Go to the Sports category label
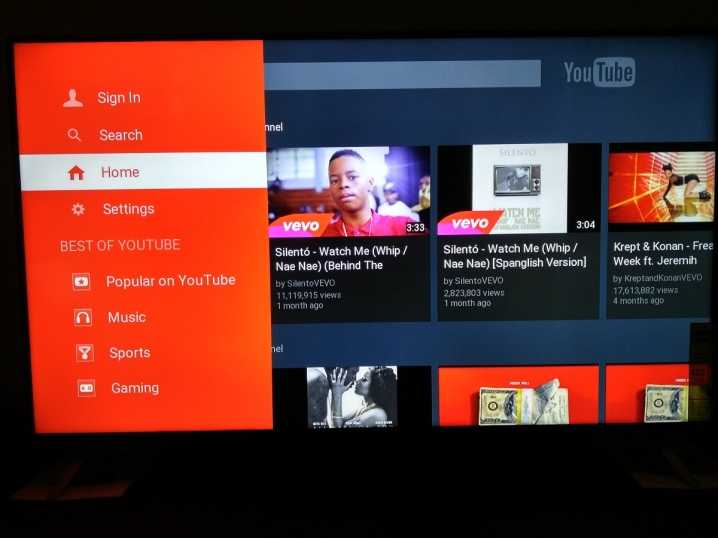Viewport: 718px width, 538px height. coord(130,353)
